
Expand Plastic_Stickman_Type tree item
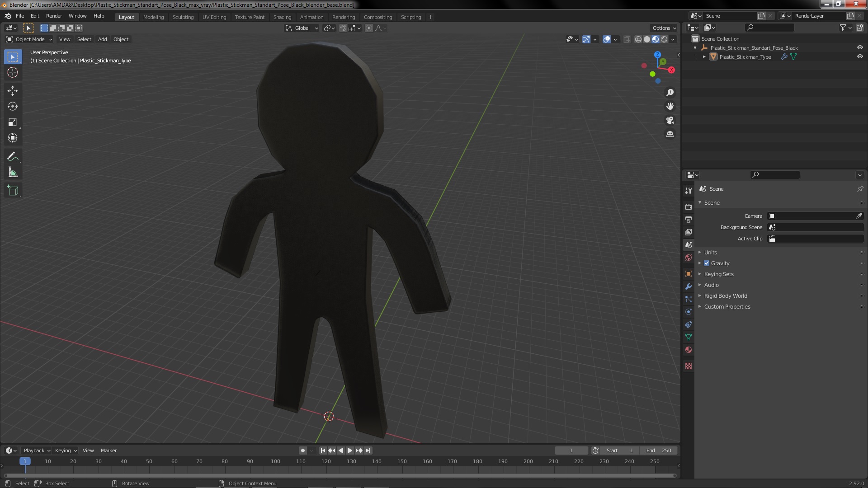click(704, 57)
